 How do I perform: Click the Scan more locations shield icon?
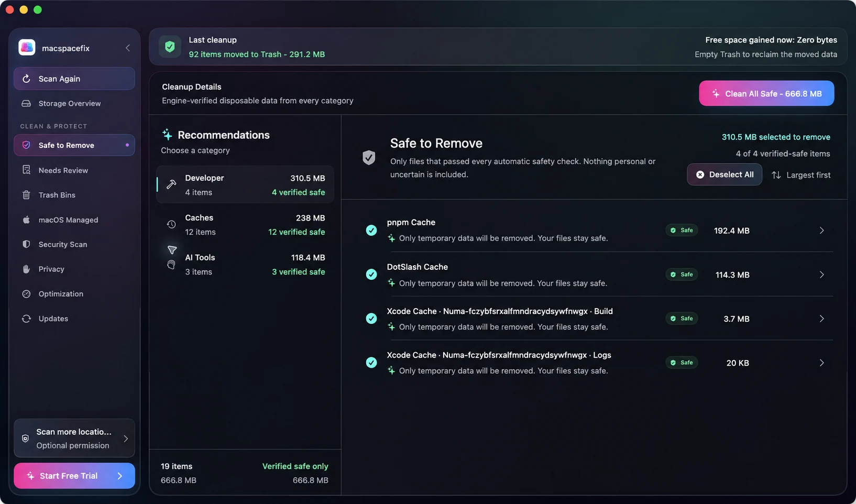tap(25, 439)
